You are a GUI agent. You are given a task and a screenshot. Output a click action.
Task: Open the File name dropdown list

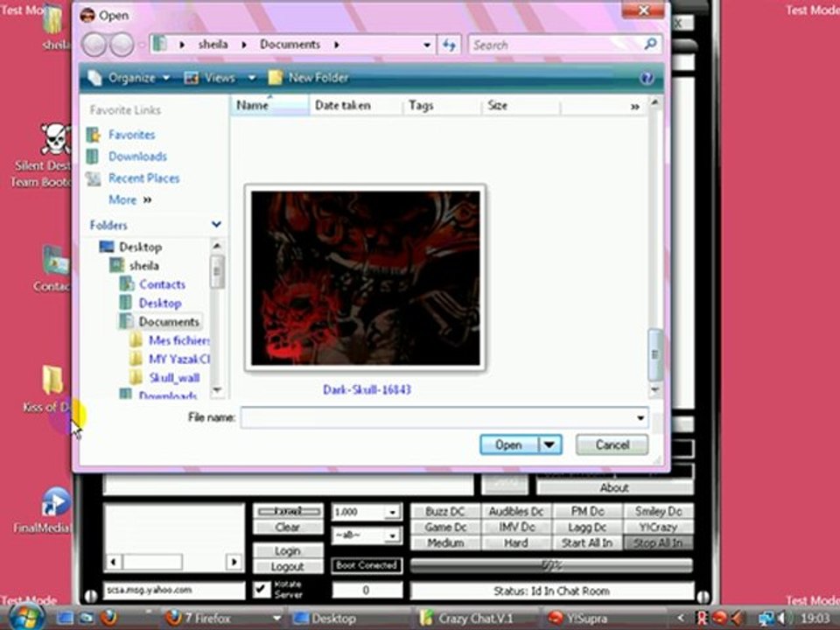(x=641, y=418)
